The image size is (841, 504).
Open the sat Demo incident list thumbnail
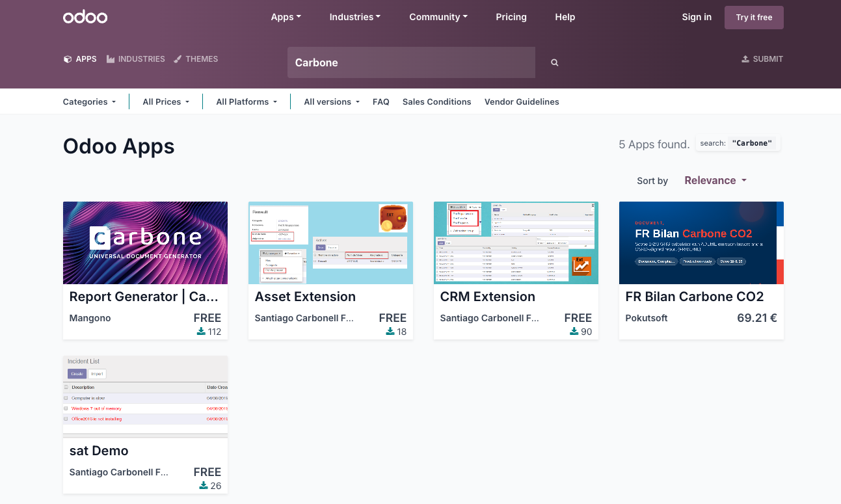[145, 397]
